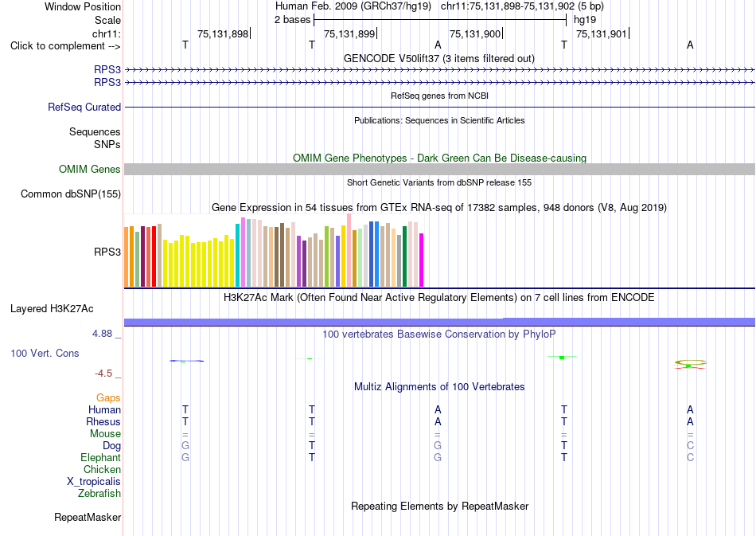This screenshot has width=756, height=536.
Task: Open "Repeating Elements by RepeatMasker" title
Action: coord(440,506)
